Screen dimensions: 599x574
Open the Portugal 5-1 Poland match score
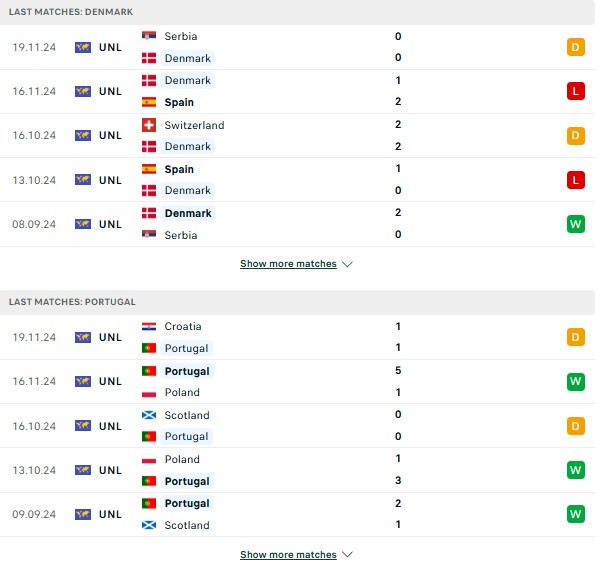click(x=398, y=381)
